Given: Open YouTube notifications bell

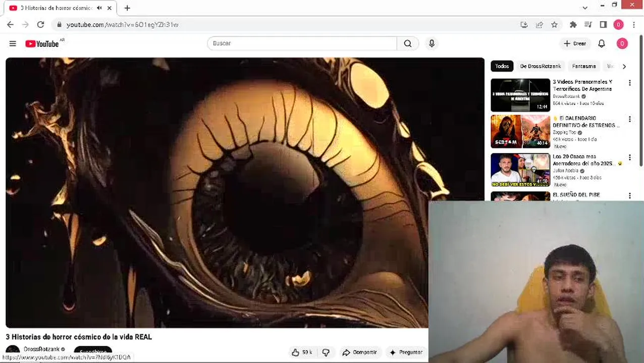Looking at the screenshot, I should pos(602,44).
